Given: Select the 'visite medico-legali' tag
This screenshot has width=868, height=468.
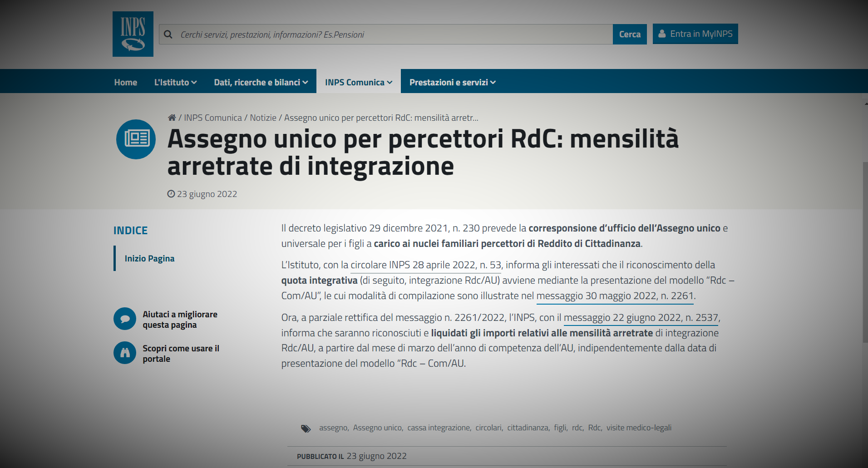Looking at the screenshot, I should coord(639,428).
